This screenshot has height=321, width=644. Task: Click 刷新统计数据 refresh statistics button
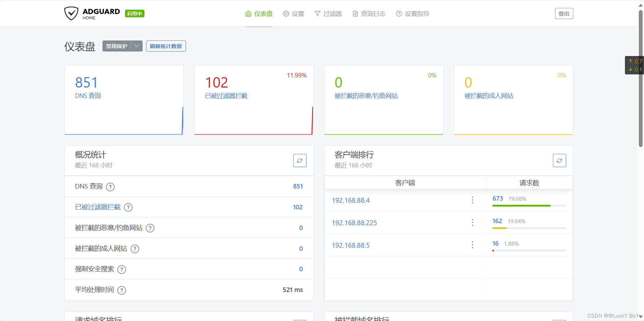tap(166, 46)
